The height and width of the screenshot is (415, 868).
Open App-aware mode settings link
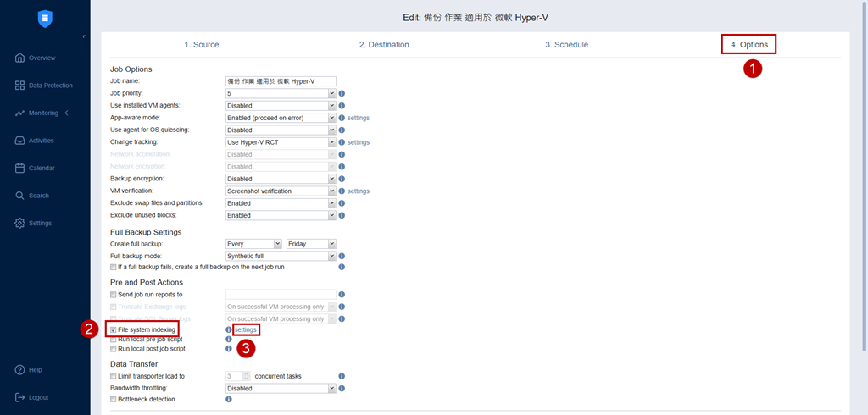click(x=359, y=118)
